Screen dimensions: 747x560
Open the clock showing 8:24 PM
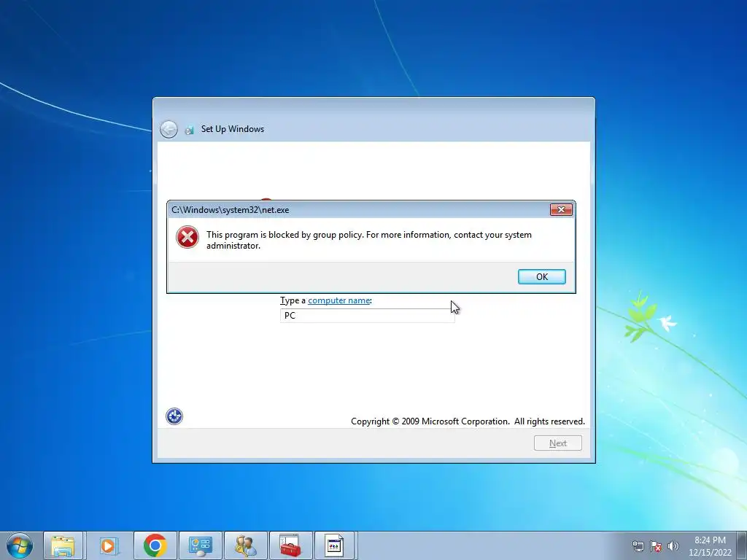(710, 546)
